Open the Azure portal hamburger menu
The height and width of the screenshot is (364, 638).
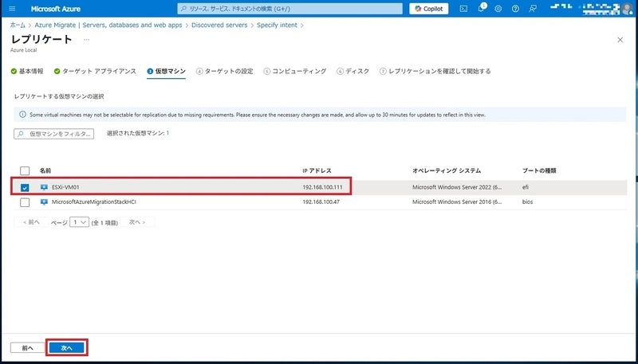click(12, 9)
